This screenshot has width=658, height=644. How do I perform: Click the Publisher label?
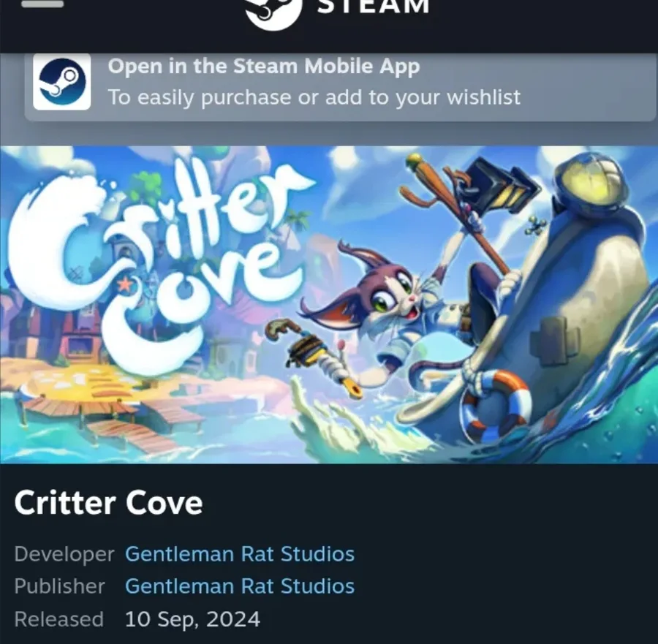click(60, 586)
